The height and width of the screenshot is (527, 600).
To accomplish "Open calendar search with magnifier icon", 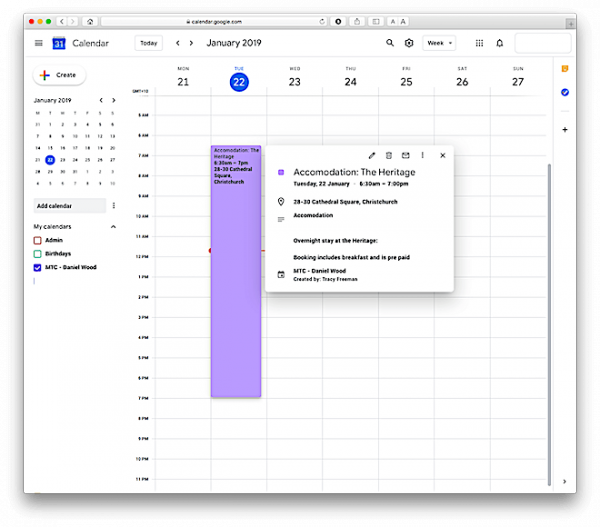I will click(x=390, y=43).
